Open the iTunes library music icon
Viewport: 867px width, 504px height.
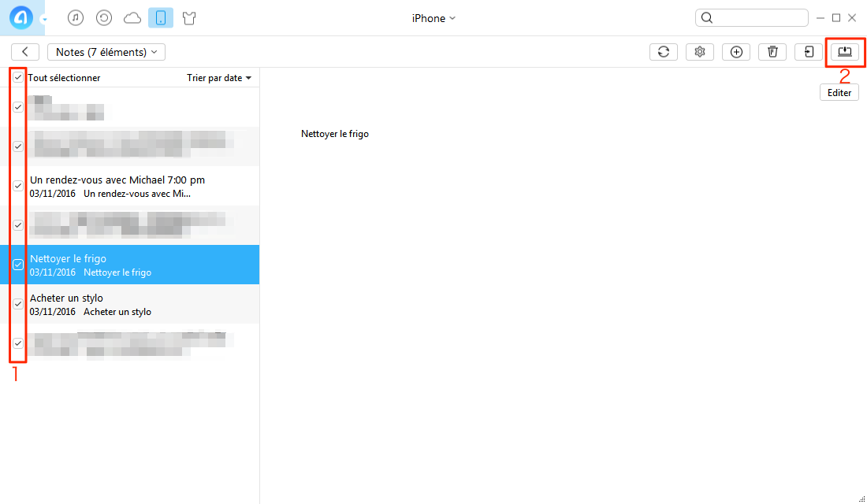coord(76,17)
